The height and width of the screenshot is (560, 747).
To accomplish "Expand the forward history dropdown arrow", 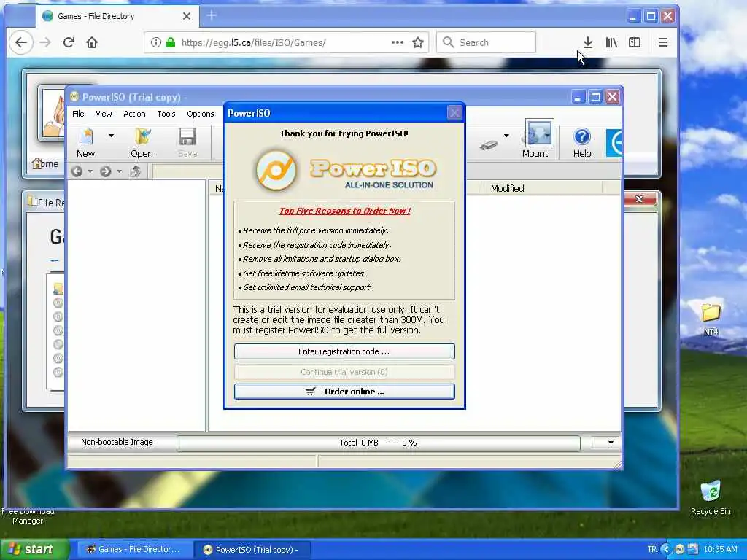I will [119, 171].
